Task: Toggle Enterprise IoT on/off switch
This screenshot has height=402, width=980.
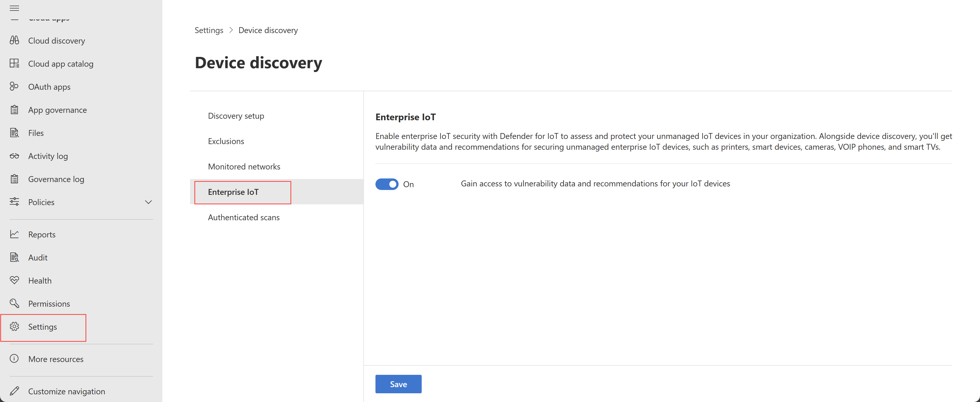Action: [386, 184]
